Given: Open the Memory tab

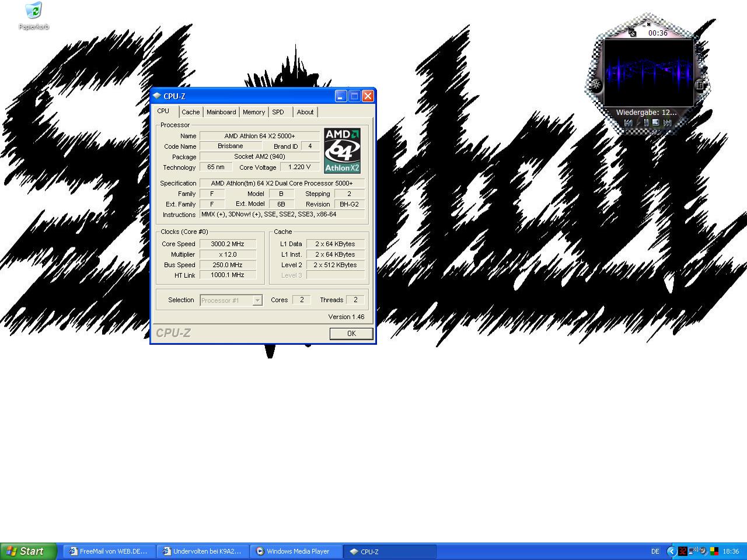Looking at the screenshot, I should tap(254, 112).
